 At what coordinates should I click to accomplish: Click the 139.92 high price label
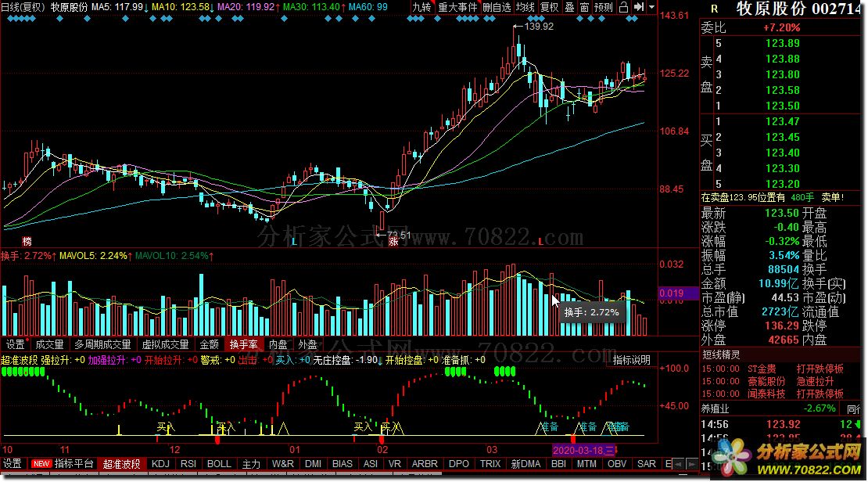[539, 26]
